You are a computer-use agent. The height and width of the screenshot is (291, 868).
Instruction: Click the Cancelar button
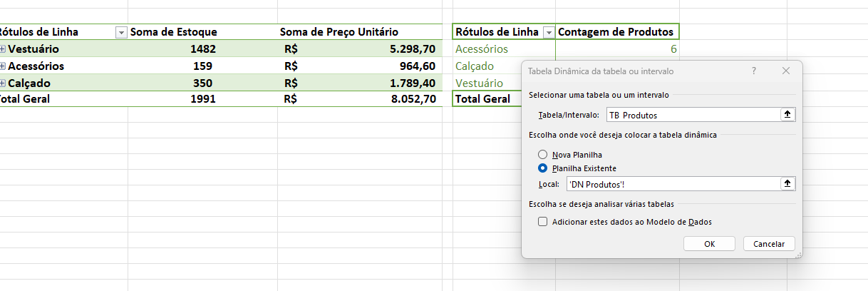pos(769,243)
